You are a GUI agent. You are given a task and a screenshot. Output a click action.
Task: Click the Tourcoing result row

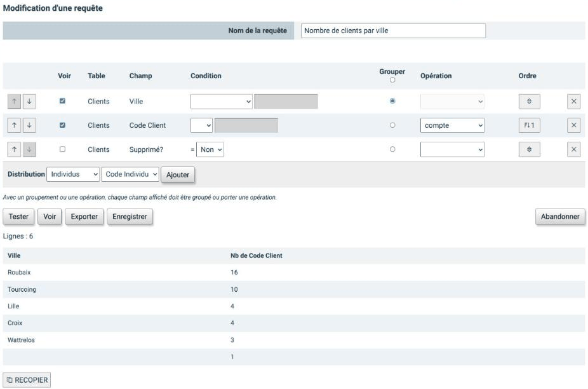point(294,289)
